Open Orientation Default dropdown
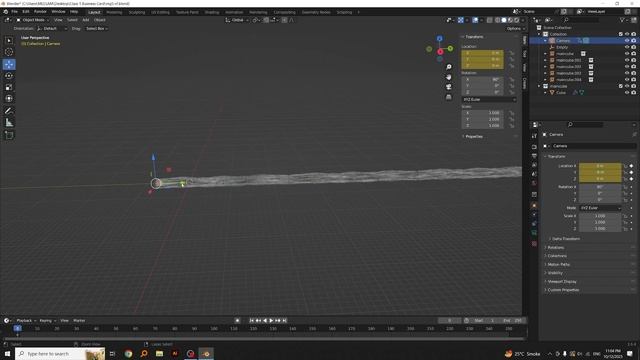The image size is (640, 360). tap(52, 29)
